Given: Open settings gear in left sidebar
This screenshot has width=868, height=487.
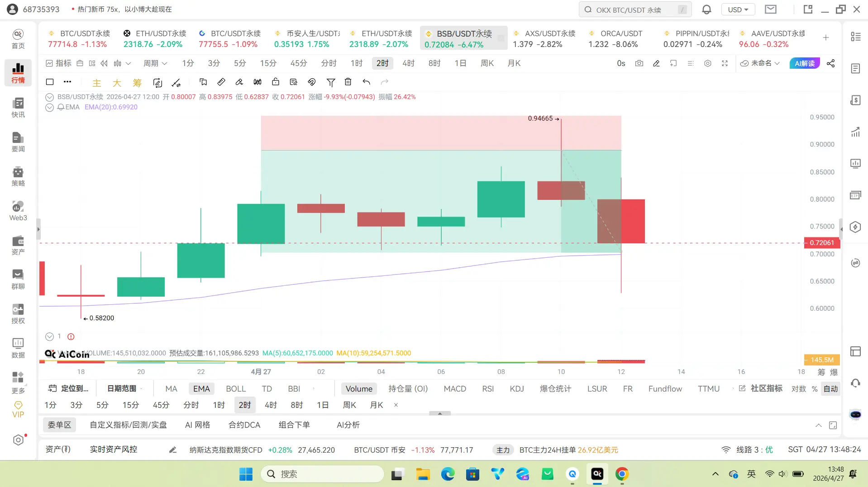Looking at the screenshot, I should click(x=18, y=440).
